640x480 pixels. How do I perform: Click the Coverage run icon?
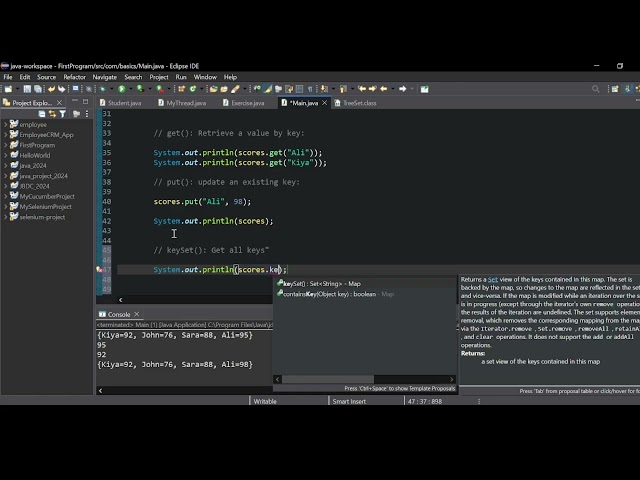(140, 89)
